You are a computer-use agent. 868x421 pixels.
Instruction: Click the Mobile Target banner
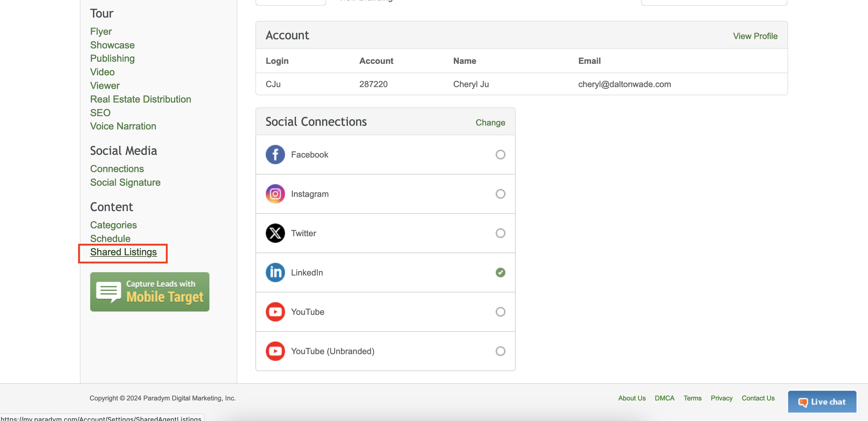click(x=150, y=292)
